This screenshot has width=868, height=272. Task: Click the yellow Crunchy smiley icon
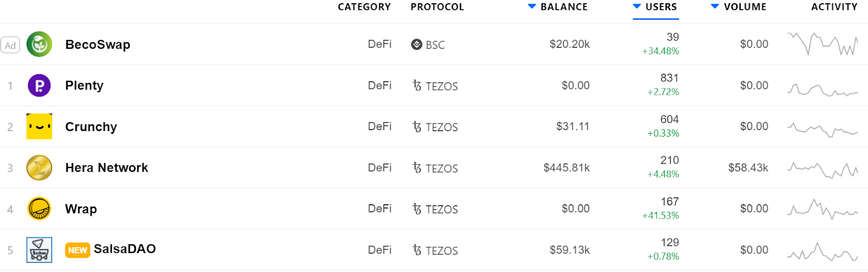[39, 127]
